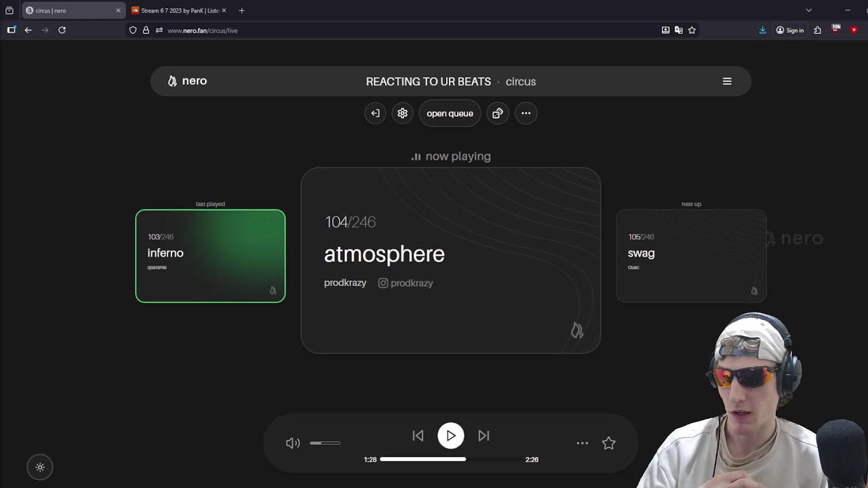This screenshot has width=868, height=488.
Task: Open player three-dot more options
Action: pos(583,443)
